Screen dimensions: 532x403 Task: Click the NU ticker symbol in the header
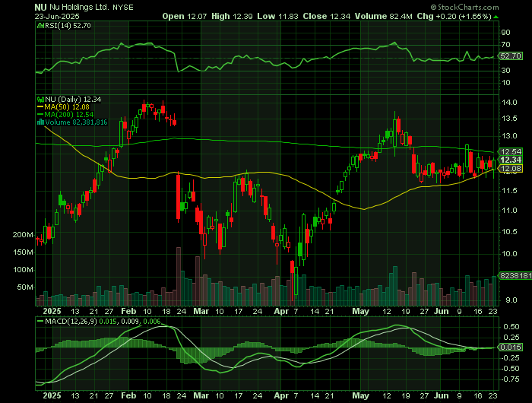[x=40, y=7]
